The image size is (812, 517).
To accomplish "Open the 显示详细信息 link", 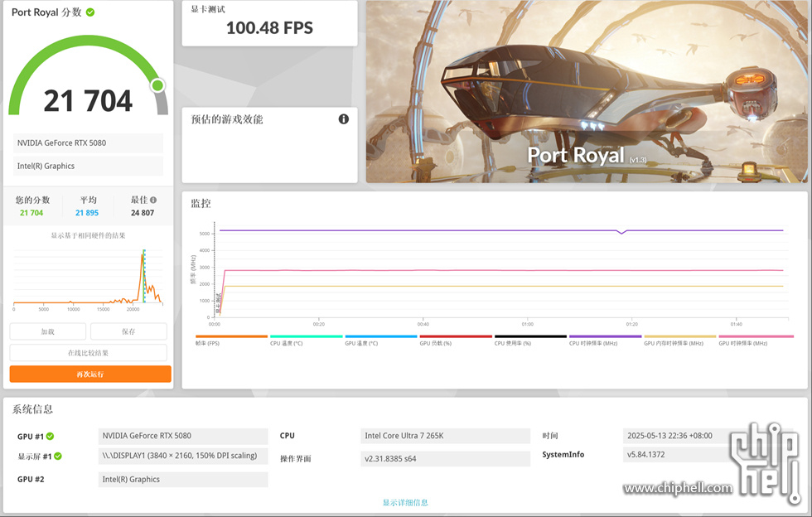I will (405, 502).
